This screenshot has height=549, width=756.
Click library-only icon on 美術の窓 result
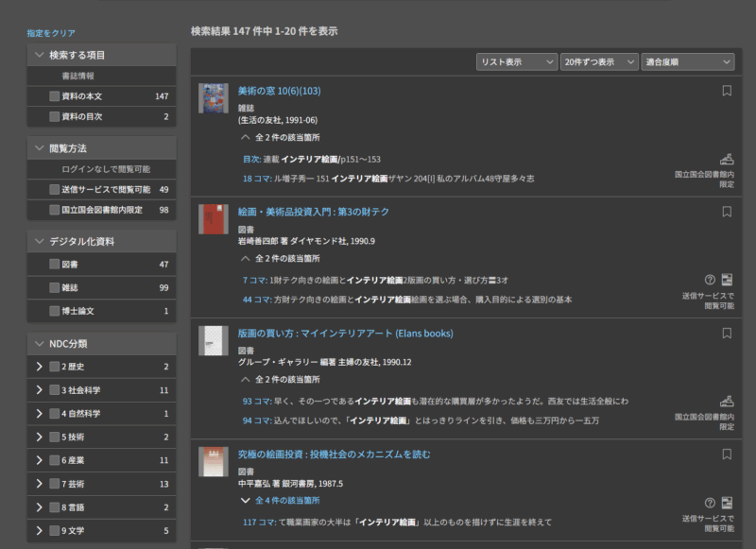726,159
